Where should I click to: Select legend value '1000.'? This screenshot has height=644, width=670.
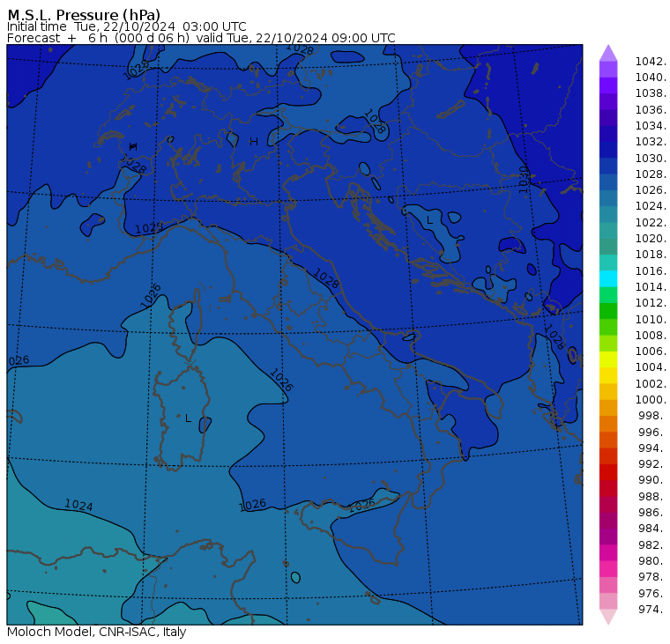pyautogui.click(x=651, y=400)
